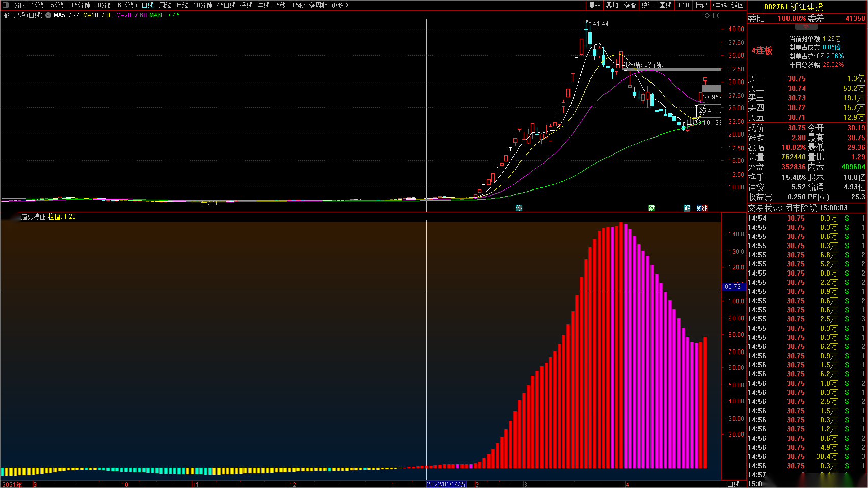Image resolution: width=868 pixels, height=488 pixels.
Task: Click the green 跌 event marker
Action: click(x=652, y=208)
